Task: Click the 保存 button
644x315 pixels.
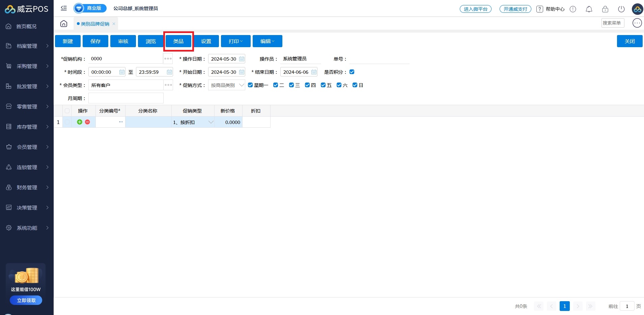Action: (95, 41)
